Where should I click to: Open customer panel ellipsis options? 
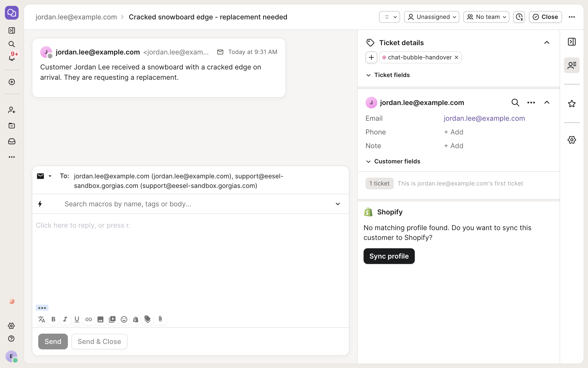coord(531,103)
